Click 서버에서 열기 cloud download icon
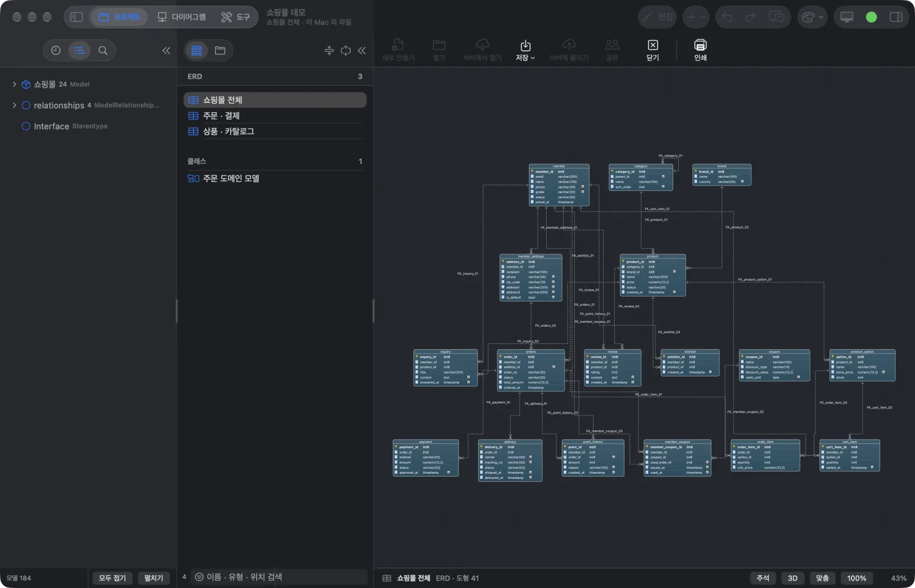 coord(482,50)
